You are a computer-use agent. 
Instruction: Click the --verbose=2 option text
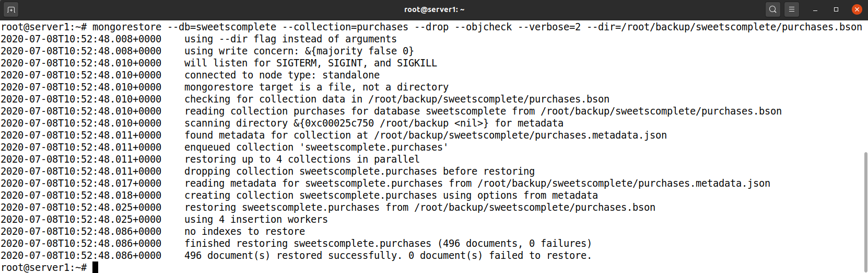click(549, 27)
